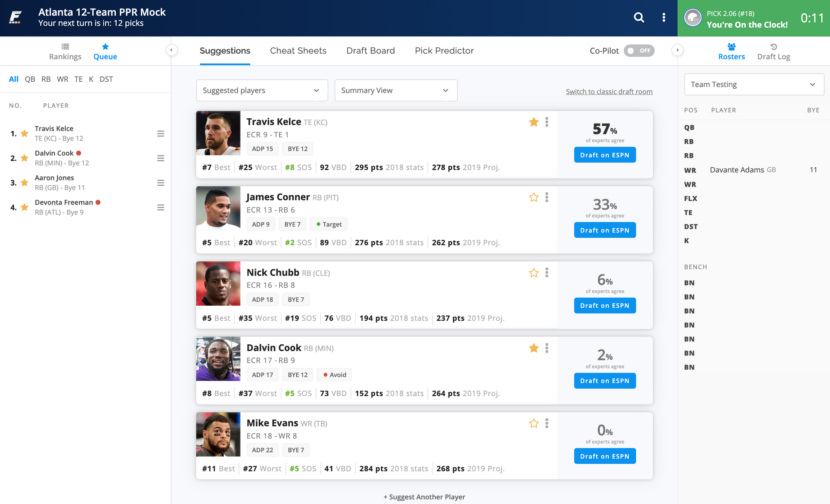
Task: Collapse right panel with arrow button
Action: click(x=677, y=50)
